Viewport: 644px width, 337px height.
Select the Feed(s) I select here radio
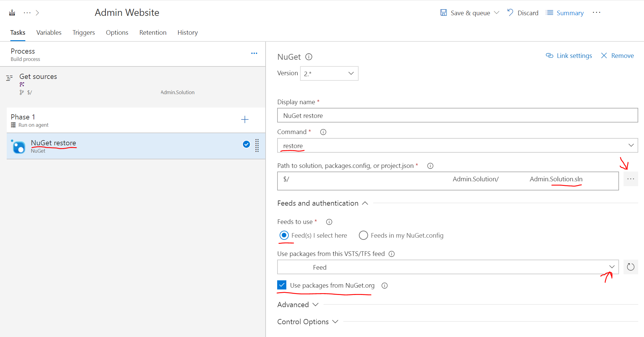(284, 236)
